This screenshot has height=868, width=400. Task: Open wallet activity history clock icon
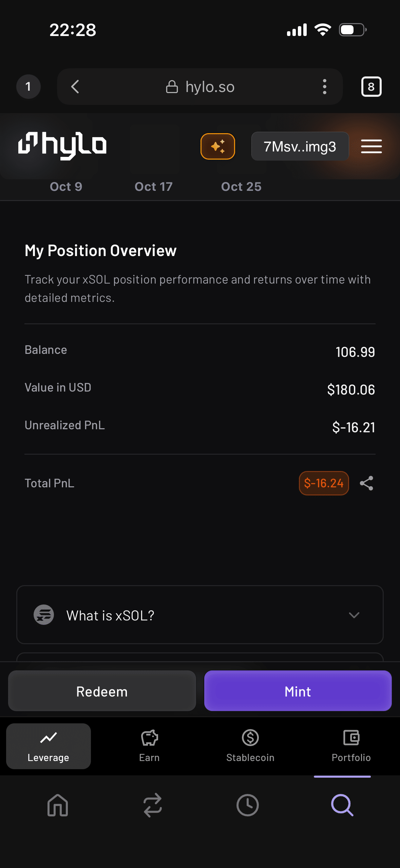[247, 805]
